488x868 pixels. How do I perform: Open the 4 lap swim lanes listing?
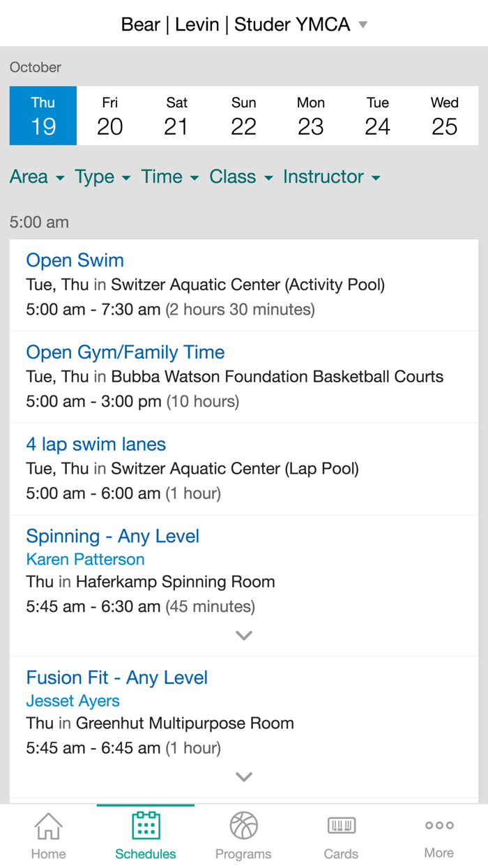96,444
